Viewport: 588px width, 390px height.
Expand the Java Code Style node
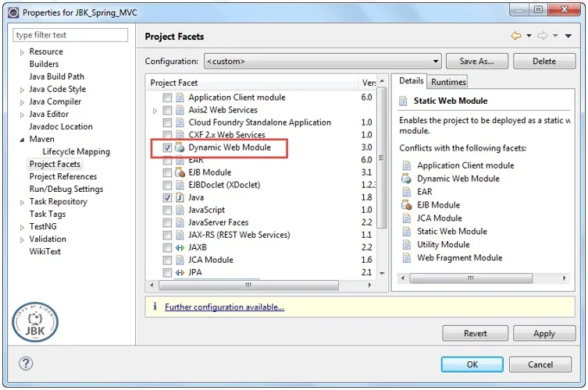[x=22, y=90]
